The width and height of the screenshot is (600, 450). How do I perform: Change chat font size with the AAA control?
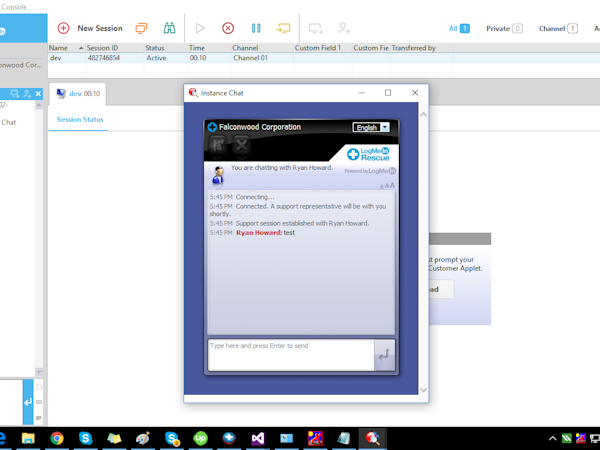(387, 186)
